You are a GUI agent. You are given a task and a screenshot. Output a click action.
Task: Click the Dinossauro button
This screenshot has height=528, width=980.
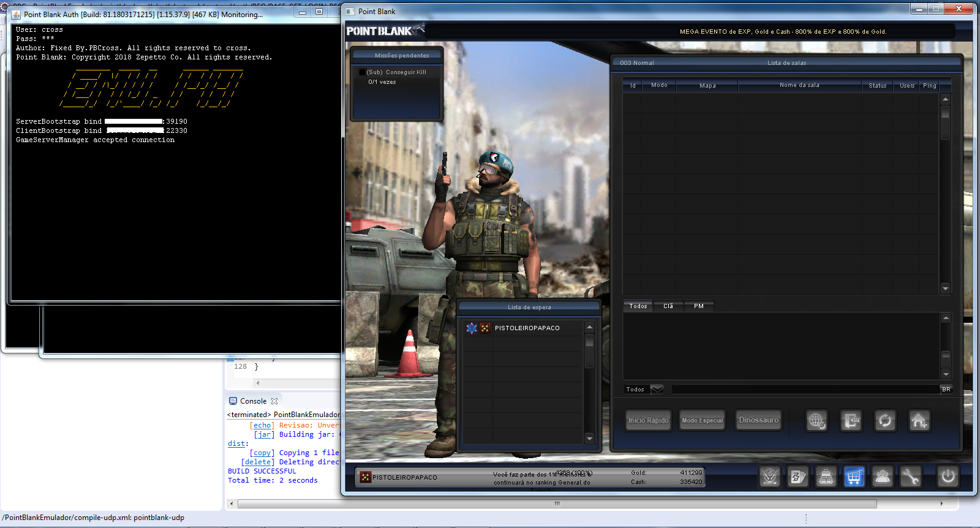click(x=758, y=420)
